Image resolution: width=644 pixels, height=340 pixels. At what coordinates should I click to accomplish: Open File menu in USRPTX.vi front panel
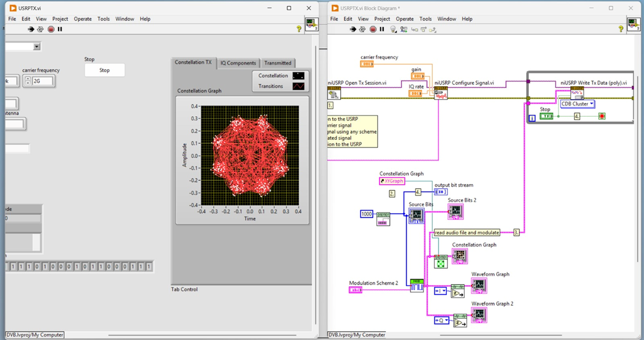click(x=12, y=19)
